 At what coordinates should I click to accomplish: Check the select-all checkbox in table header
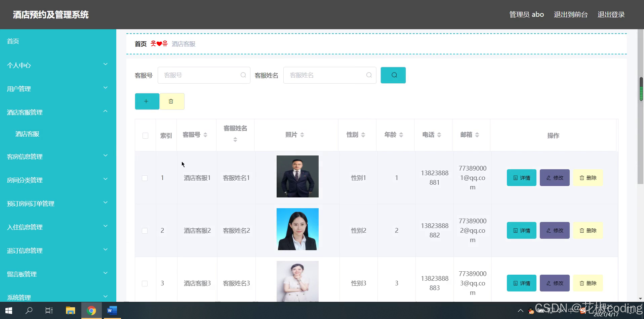145,136
